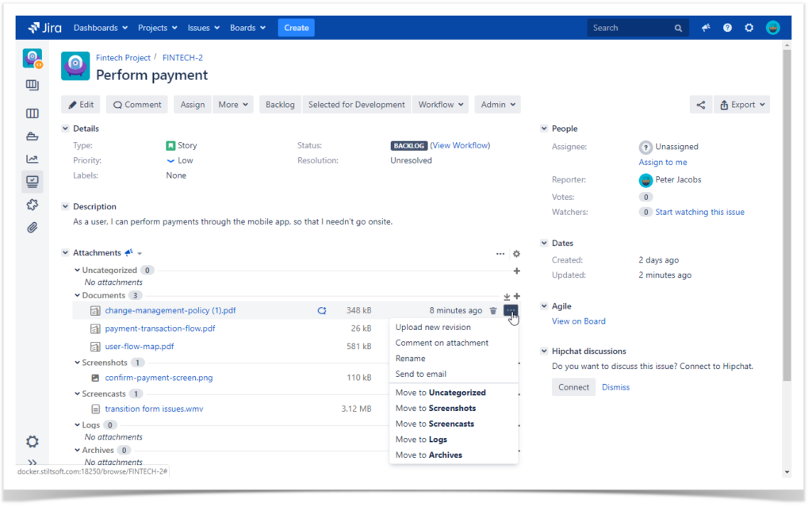Click Assign to me link
Screen dimensions: 812x507
tap(663, 162)
